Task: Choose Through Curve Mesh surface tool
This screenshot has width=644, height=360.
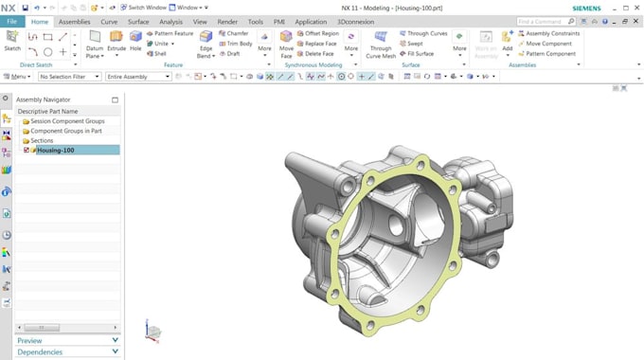Action: (x=381, y=44)
